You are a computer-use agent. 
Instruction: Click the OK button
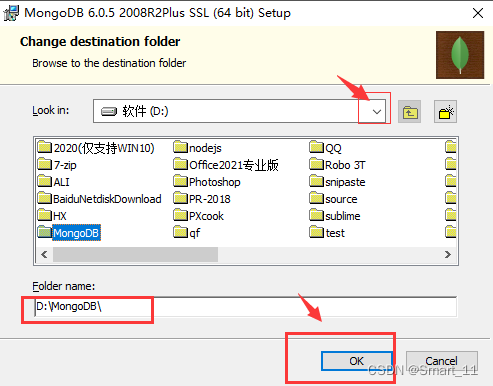click(x=356, y=361)
